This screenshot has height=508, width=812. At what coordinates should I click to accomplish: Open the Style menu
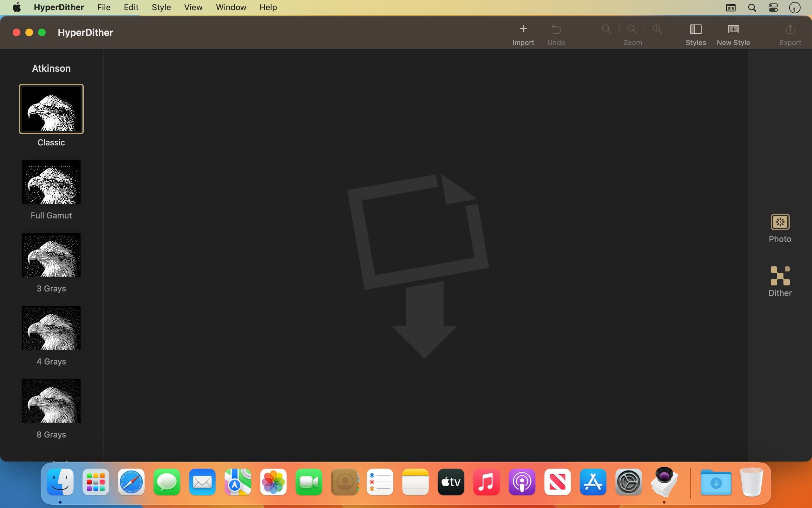161,7
